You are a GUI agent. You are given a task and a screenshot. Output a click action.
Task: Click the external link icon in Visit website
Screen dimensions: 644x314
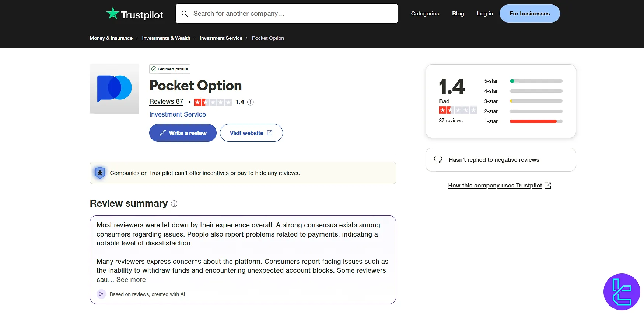pos(270,133)
